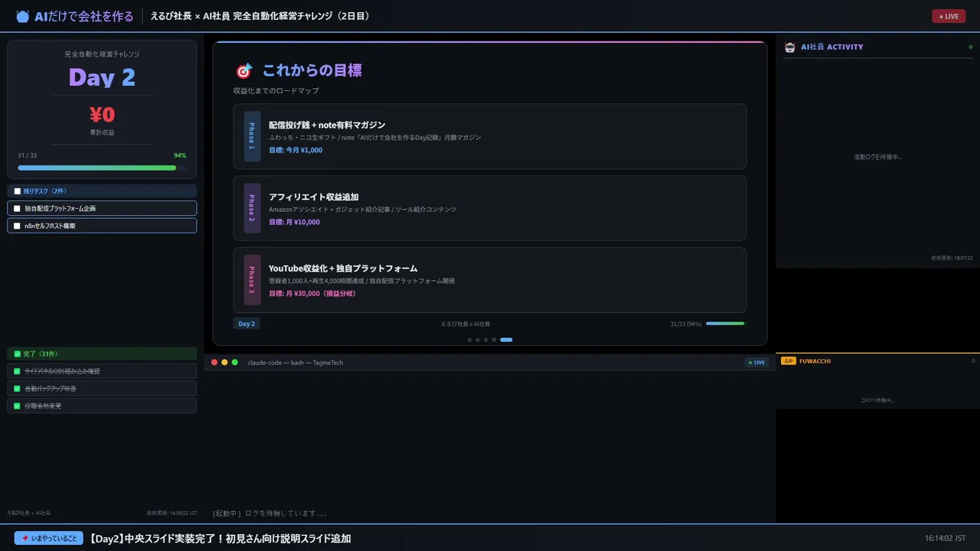
Task: Click the Day 2 badge in the slide footer
Action: coord(247,324)
